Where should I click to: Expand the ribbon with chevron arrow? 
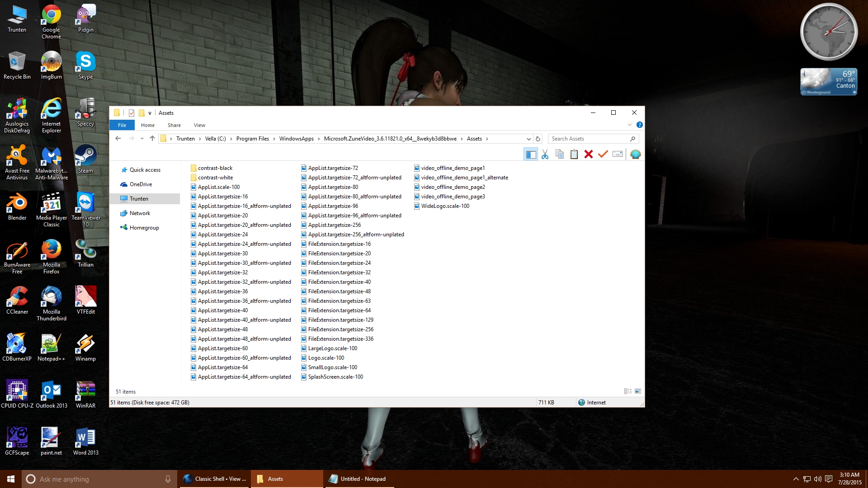[629, 125]
